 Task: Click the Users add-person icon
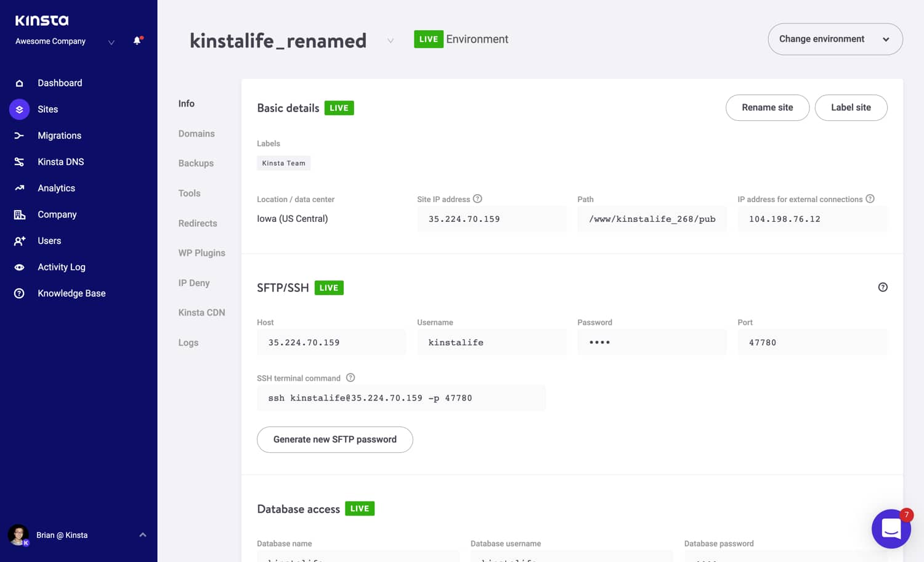(19, 241)
